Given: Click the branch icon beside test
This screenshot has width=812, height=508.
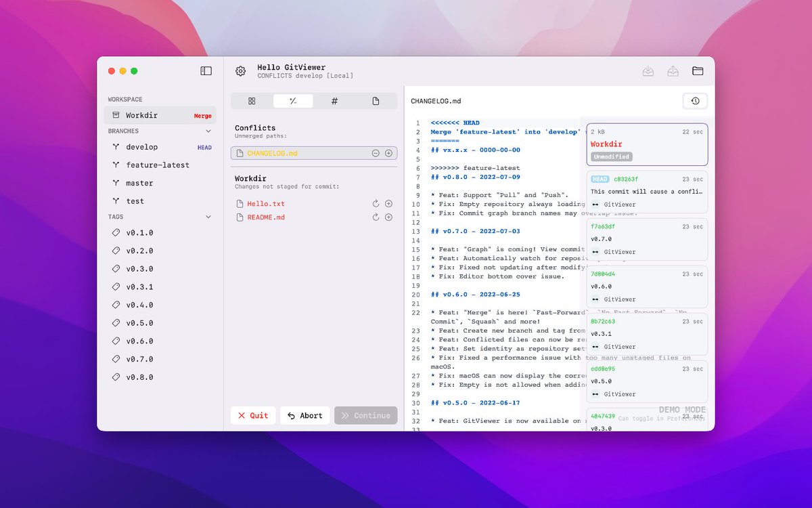Looking at the screenshot, I should (x=116, y=201).
